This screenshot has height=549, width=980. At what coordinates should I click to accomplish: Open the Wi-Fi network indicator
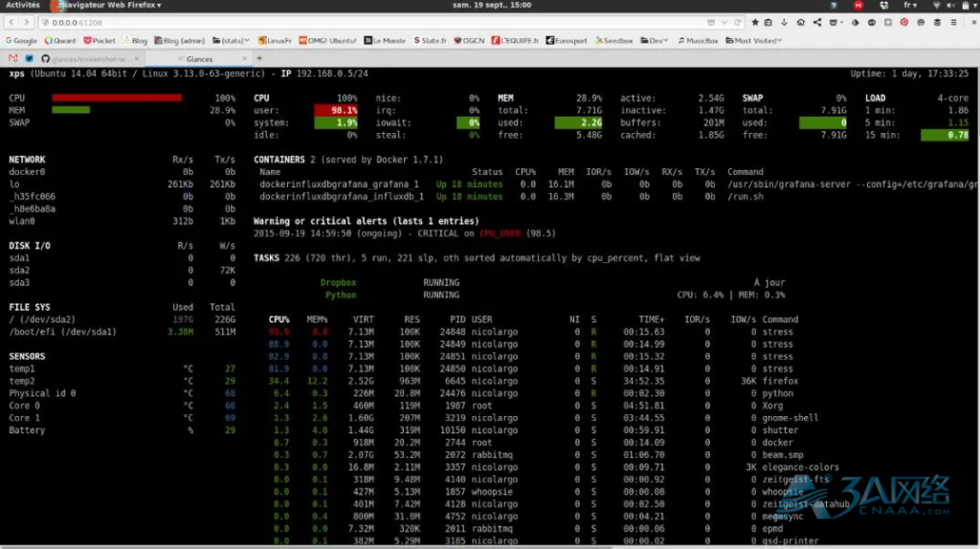[936, 5]
